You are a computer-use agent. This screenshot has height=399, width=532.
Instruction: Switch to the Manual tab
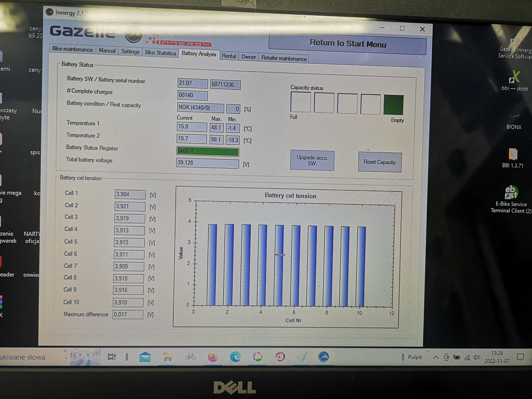click(x=107, y=50)
